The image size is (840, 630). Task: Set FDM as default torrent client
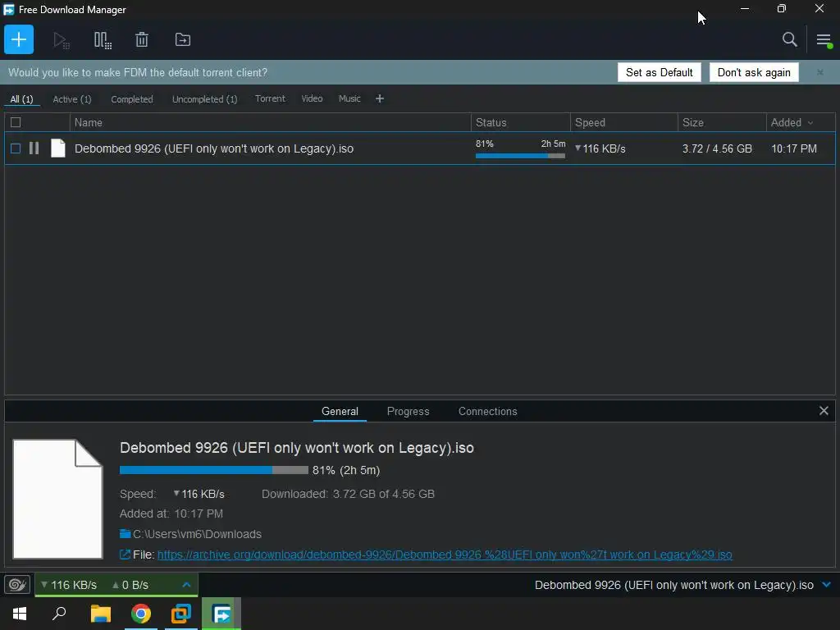coord(659,72)
